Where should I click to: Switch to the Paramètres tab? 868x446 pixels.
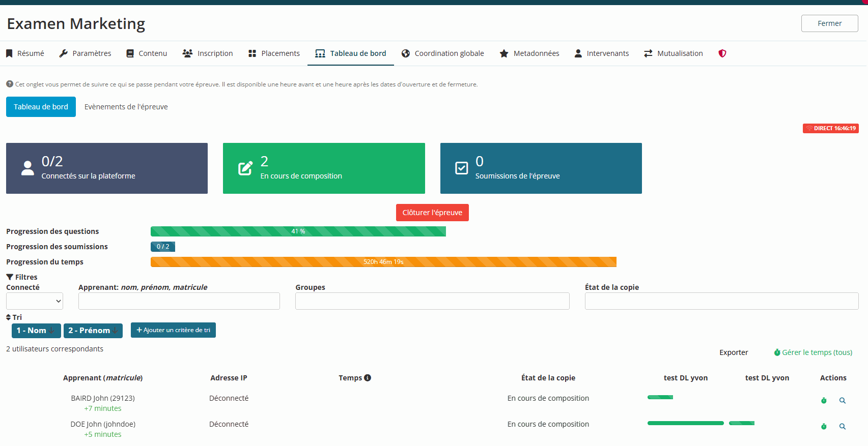point(86,53)
